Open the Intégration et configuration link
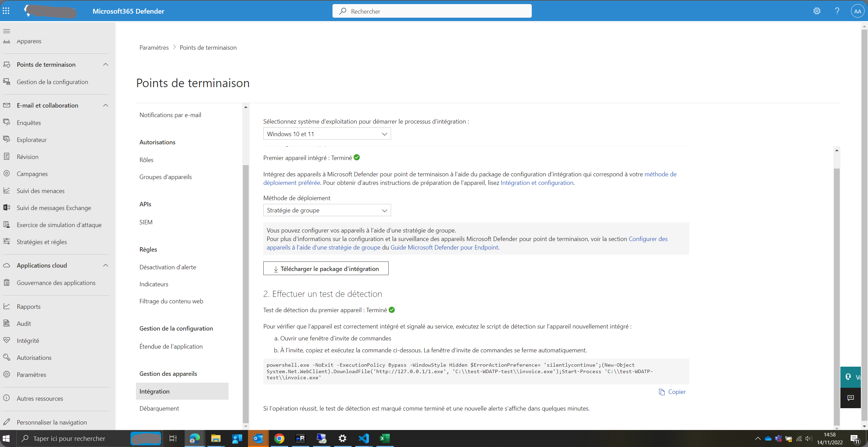This screenshot has width=868, height=447. (x=537, y=182)
